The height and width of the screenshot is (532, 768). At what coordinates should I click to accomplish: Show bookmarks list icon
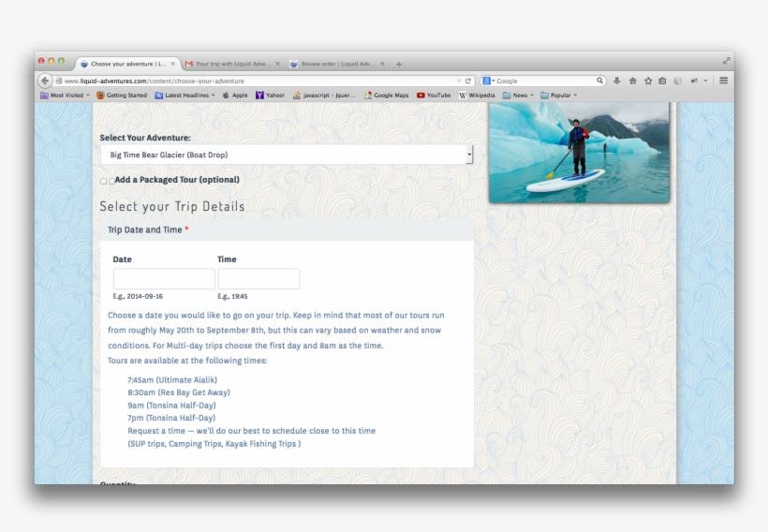click(662, 81)
